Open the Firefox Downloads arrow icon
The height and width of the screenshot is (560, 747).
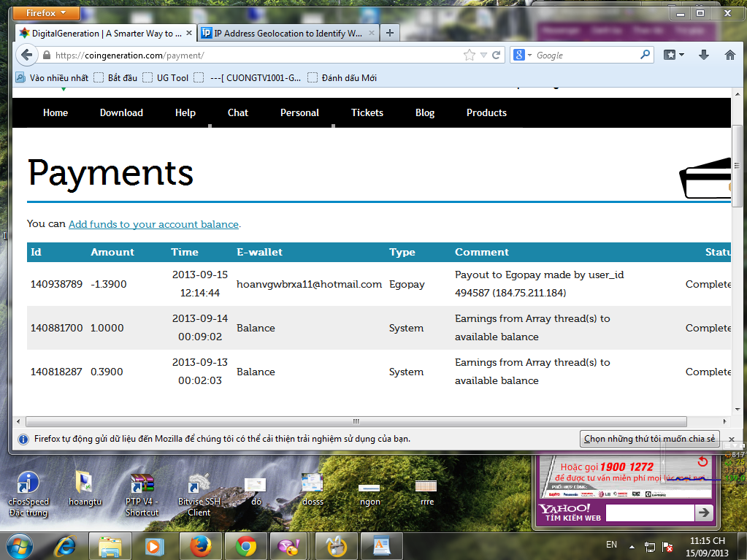[704, 55]
